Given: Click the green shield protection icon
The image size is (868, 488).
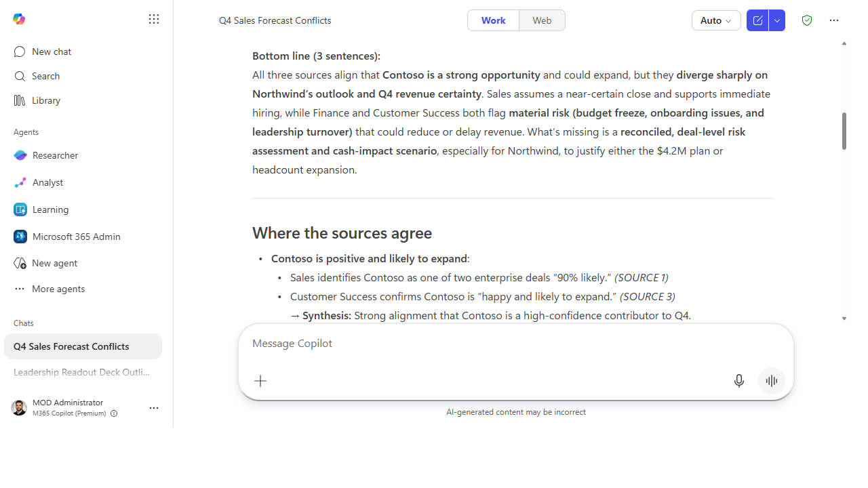Looking at the screenshot, I should click(807, 20).
